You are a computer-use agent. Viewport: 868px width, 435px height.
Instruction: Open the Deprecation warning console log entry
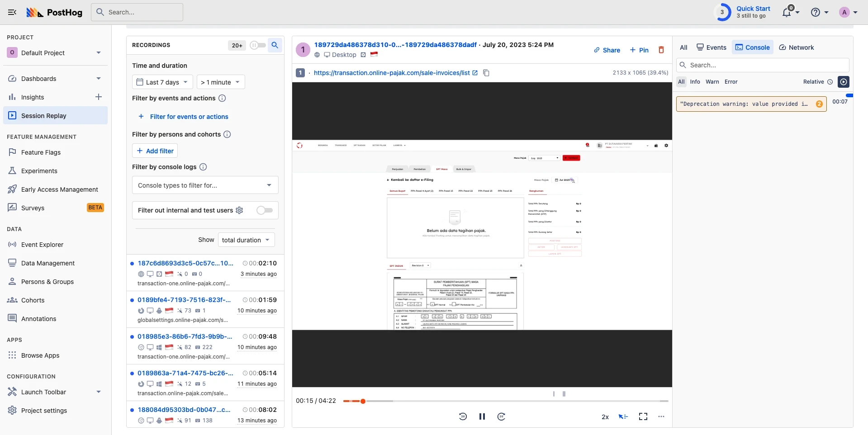[x=751, y=104]
